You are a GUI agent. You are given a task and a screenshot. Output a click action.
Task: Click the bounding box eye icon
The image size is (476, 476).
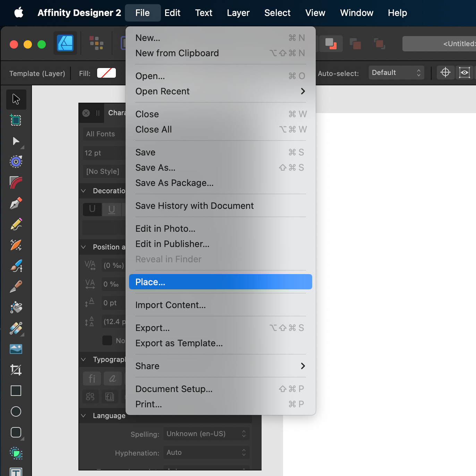(465, 73)
